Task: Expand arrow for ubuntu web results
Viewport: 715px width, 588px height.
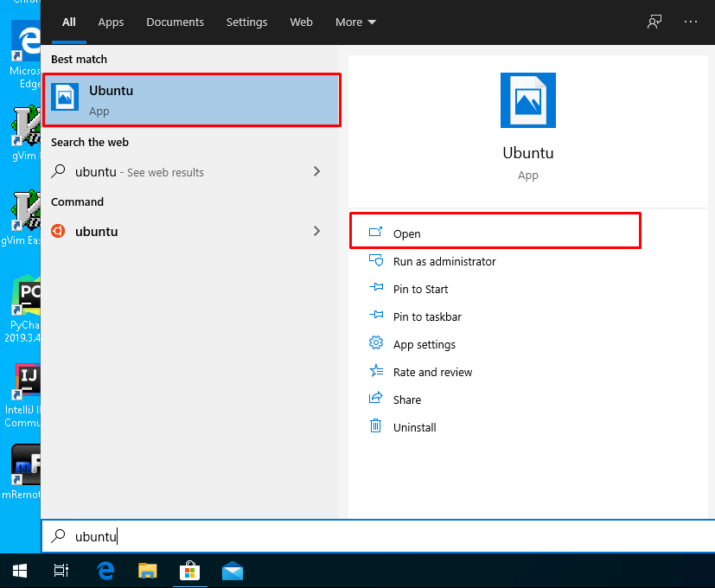Action: point(317,171)
